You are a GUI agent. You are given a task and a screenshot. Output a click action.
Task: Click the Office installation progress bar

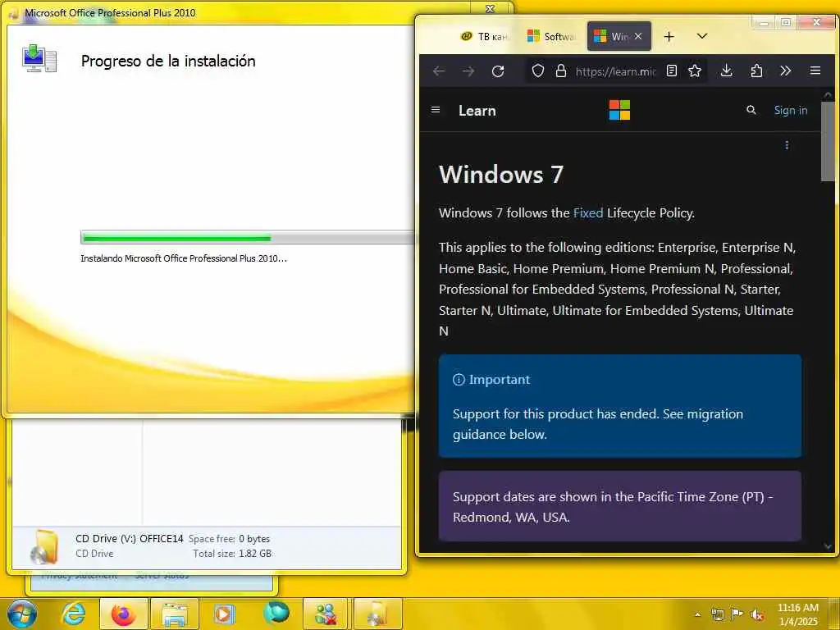tap(248, 237)
